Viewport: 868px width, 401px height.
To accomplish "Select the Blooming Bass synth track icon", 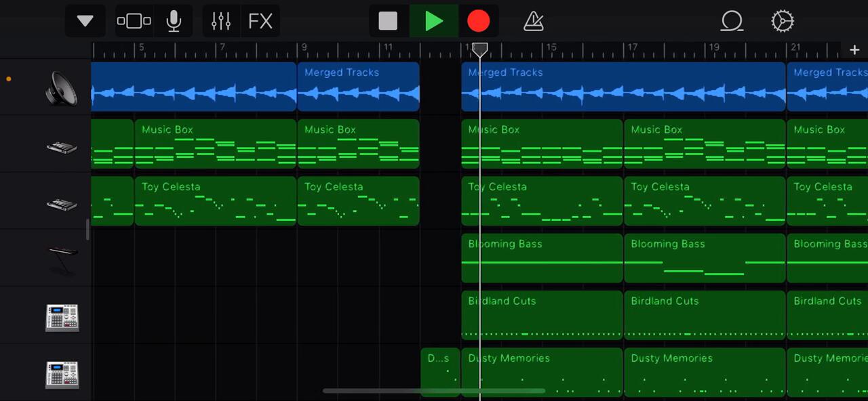I will [61, 259].
